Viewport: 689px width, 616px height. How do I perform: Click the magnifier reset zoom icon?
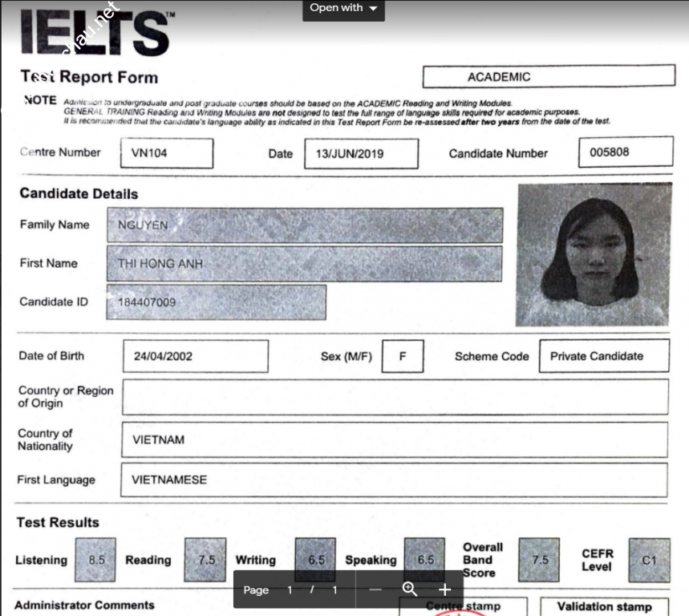coord(410,590)
